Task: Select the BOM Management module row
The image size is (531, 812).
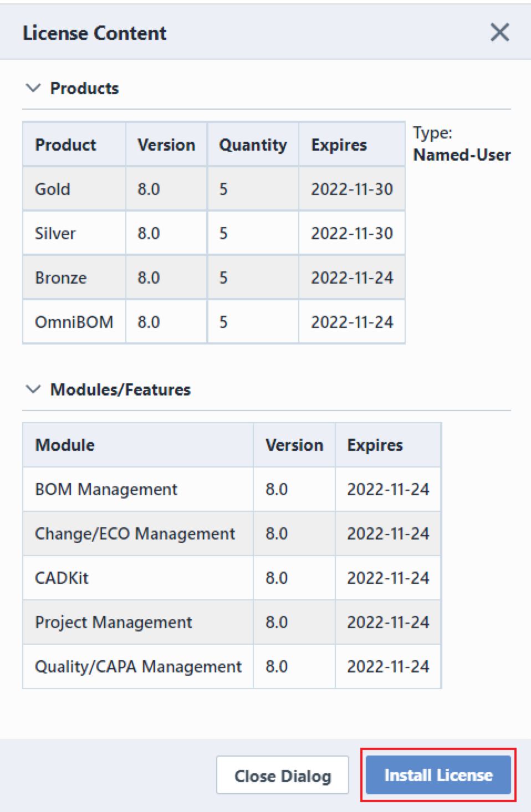Action: click(232, 489)
